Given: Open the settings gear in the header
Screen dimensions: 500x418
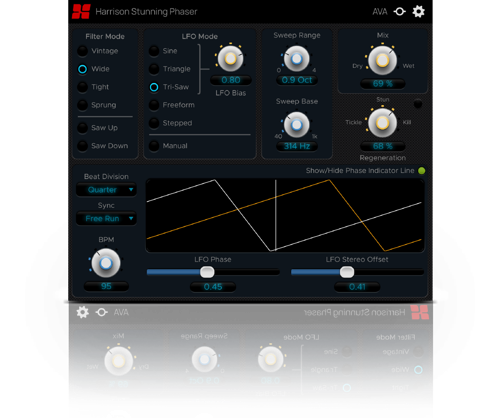Looking at the screenshot, I should [x=418, y=12].
